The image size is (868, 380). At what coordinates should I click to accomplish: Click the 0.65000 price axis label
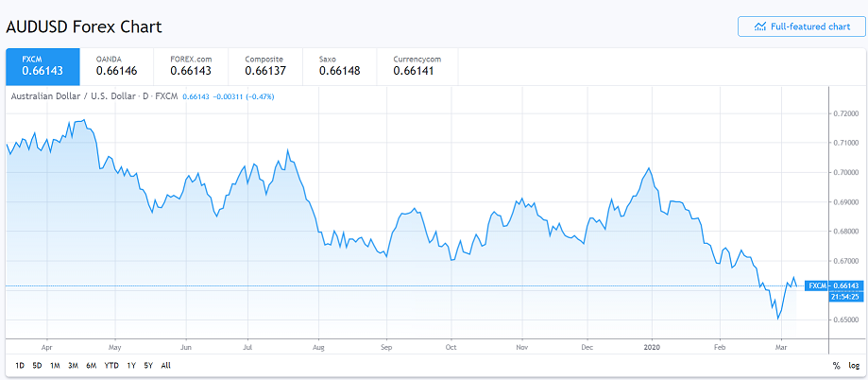point(846,320)
